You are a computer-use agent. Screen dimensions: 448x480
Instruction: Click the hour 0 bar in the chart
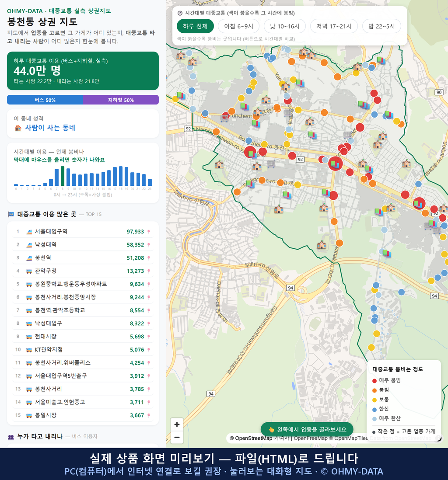tap(16, 185)
